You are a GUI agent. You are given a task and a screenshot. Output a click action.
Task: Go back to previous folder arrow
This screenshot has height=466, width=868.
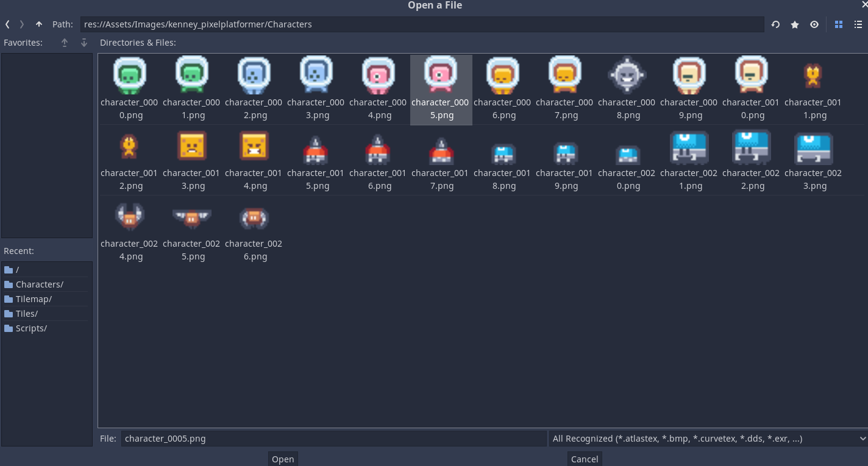pyautogui.click(x=7, y=24)
